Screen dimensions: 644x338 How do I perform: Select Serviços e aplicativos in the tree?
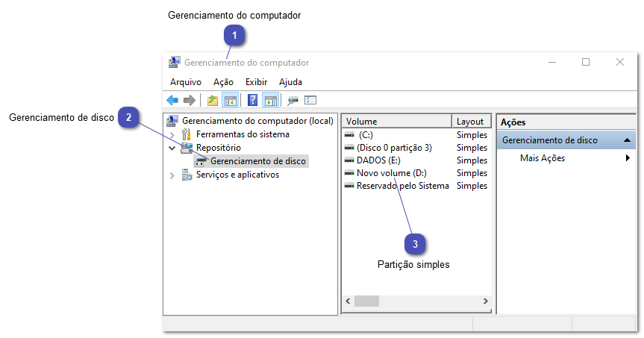click(237, 175)
